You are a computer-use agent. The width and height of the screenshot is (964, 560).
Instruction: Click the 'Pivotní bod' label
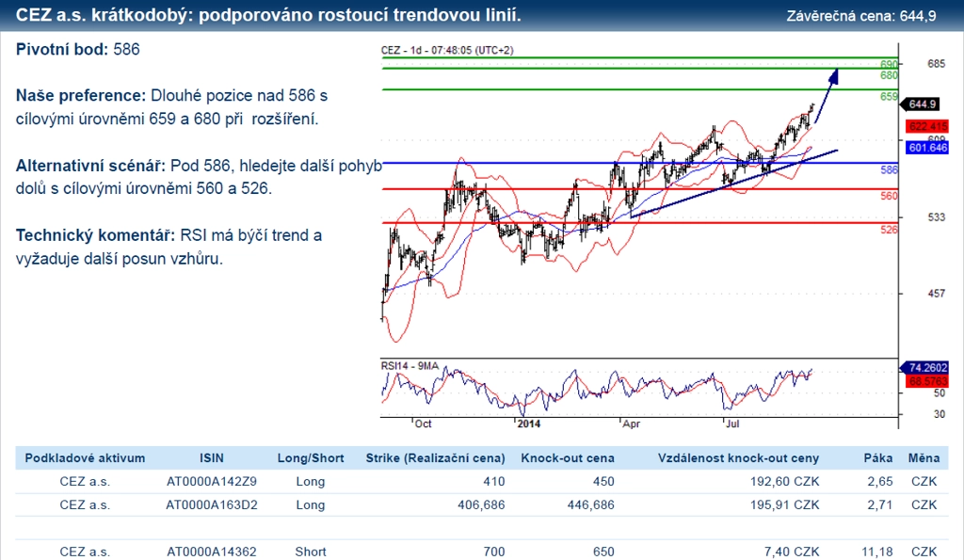pos(62,49)
